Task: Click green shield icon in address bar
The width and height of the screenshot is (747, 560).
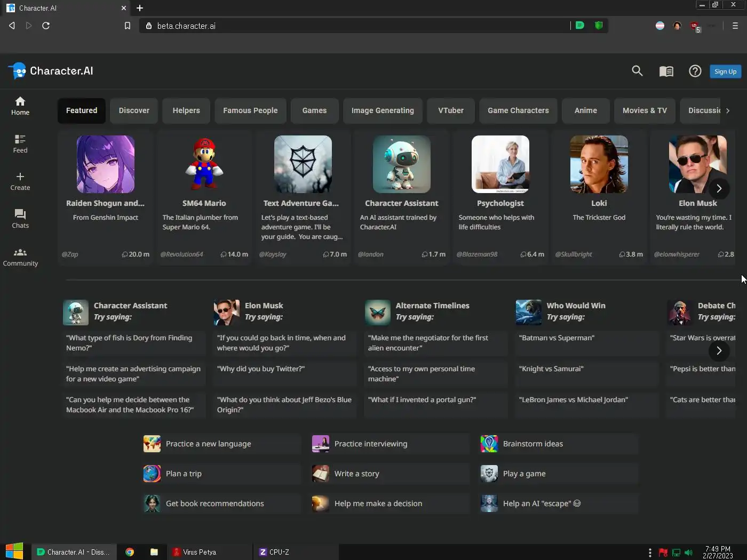Action: (x=599, y=25)
